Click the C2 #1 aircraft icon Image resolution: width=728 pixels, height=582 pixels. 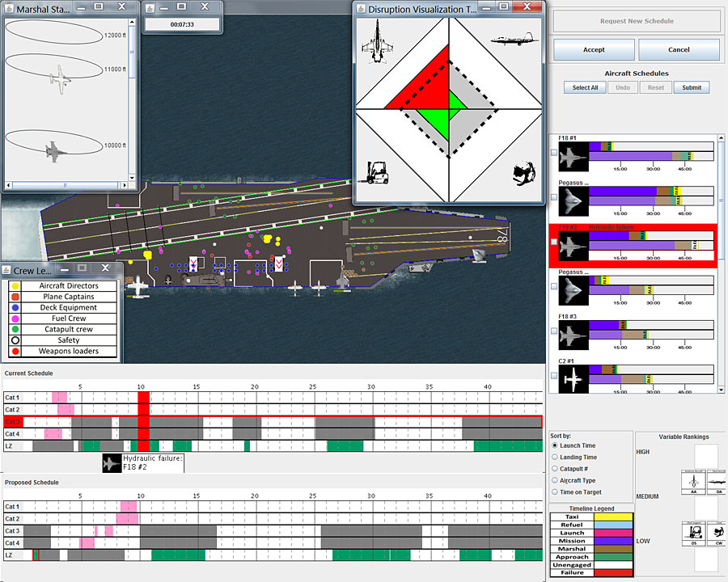point(574,377)
